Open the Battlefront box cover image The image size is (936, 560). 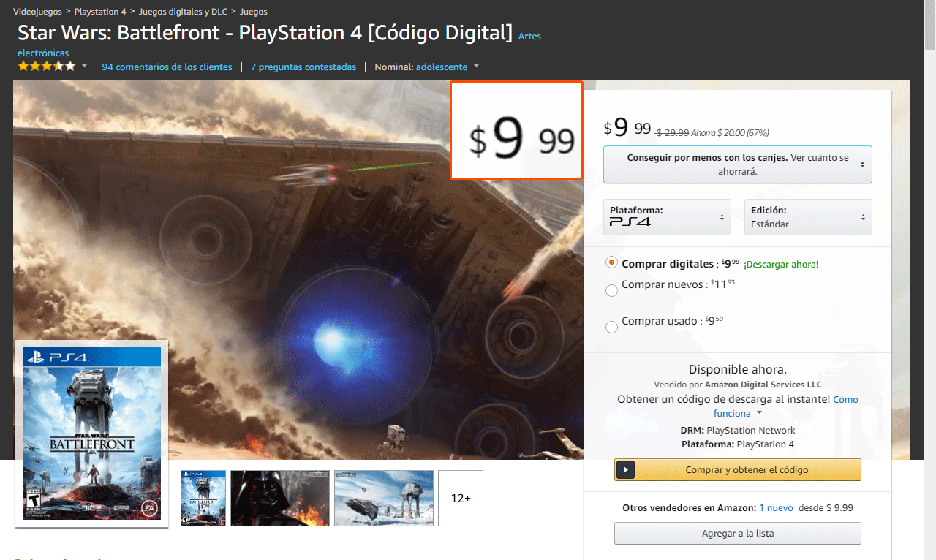click(x=91, y=434)
